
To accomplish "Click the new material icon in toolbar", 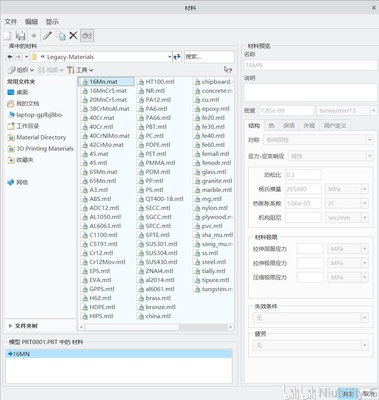I will point(8,35).
